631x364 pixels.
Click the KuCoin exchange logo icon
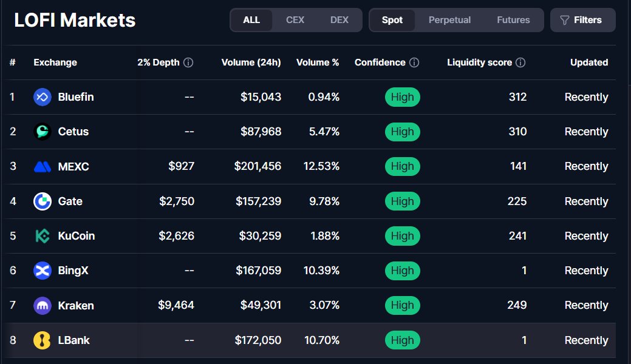point(43,236)
